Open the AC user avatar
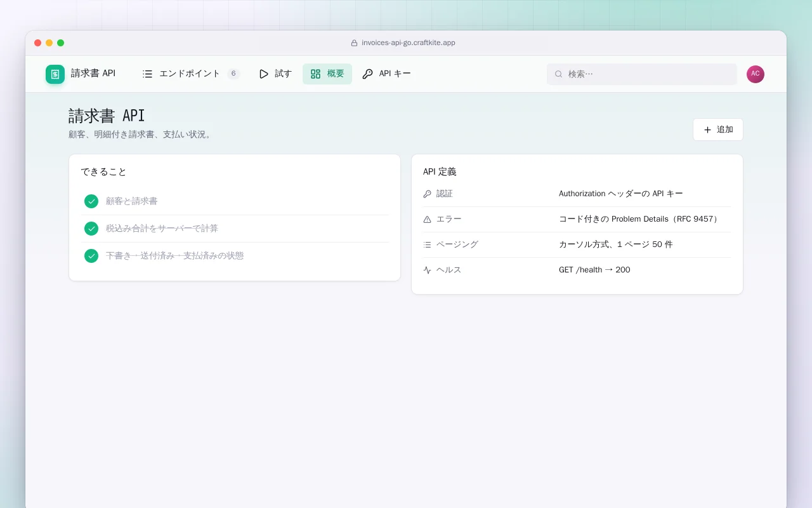 click(756, 74)
